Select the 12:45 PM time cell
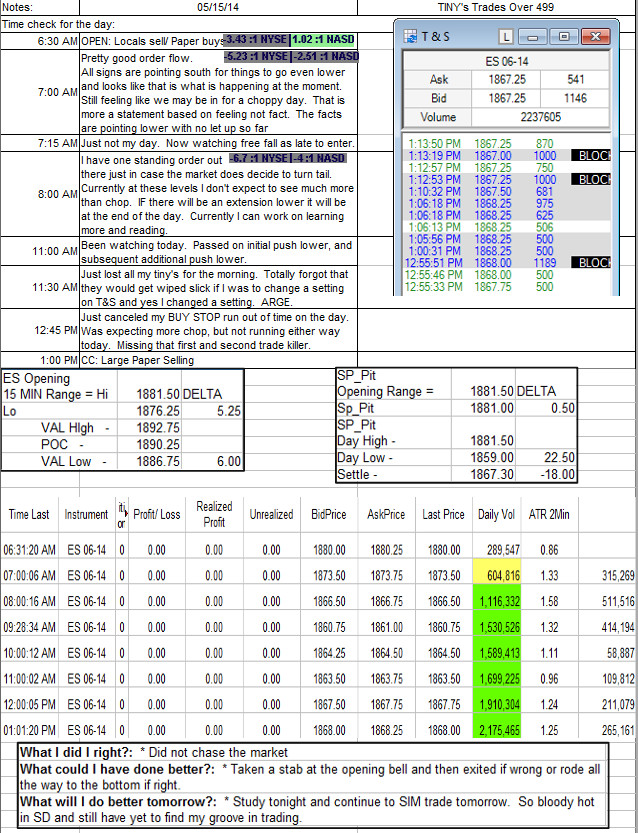638x833 pixels. [40, 330]
